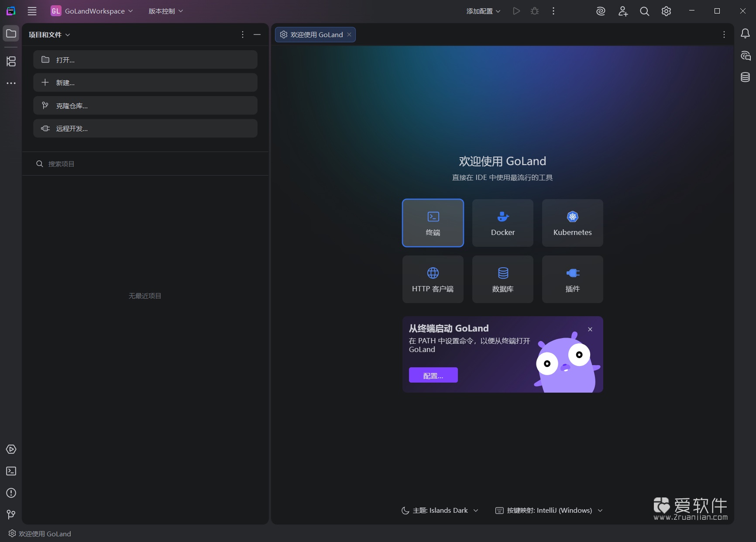Open the AI Assistant panel
Image resolution: width=756 pixels, height=542 pixels.
tap(601, 11)
